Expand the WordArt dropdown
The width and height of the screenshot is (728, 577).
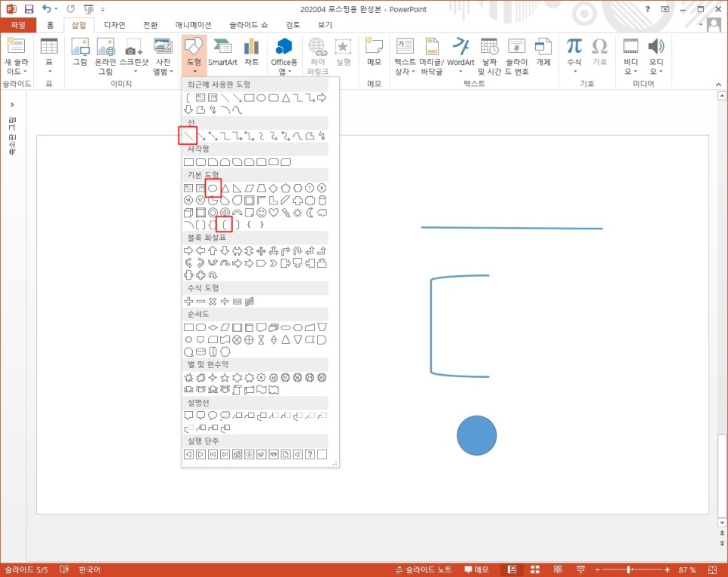coord(460,71)
